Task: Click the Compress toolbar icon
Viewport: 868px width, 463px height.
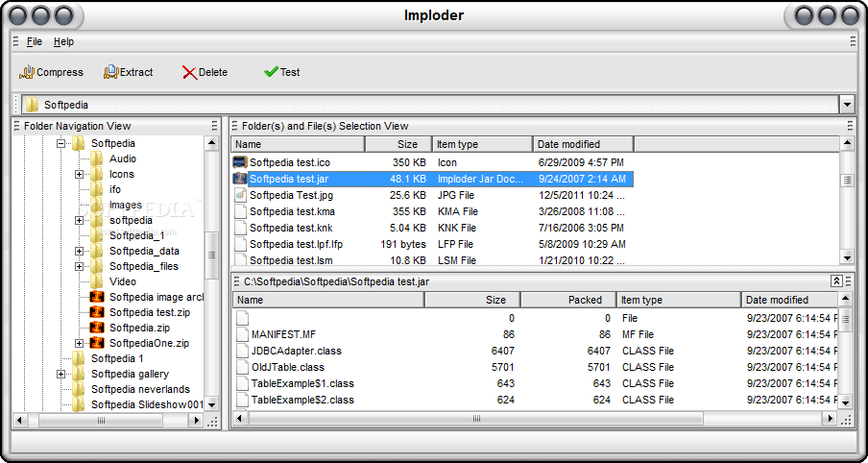Action: (x=27, y=72)
